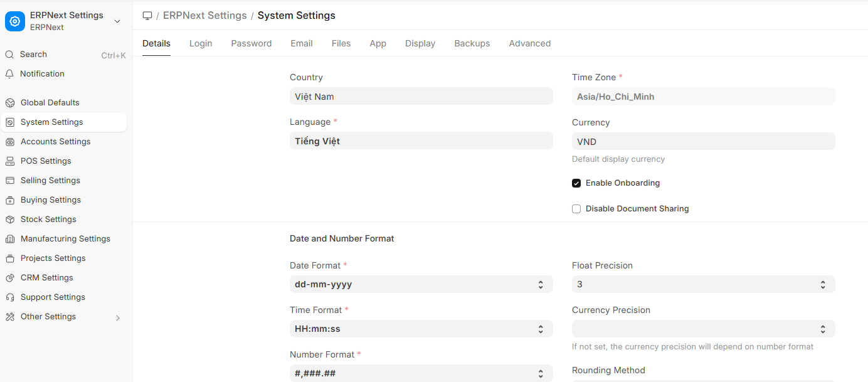This screenshot has width=868, height=382.
Task: Click the ERPNext Settings breadcrumb link
Action: (204, 16)
